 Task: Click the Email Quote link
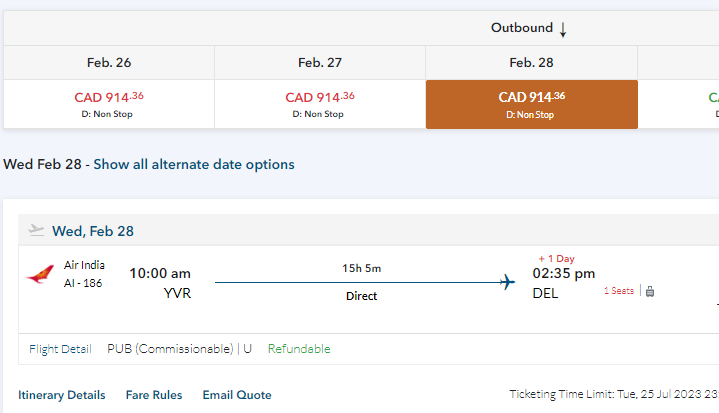click(237, 395)
